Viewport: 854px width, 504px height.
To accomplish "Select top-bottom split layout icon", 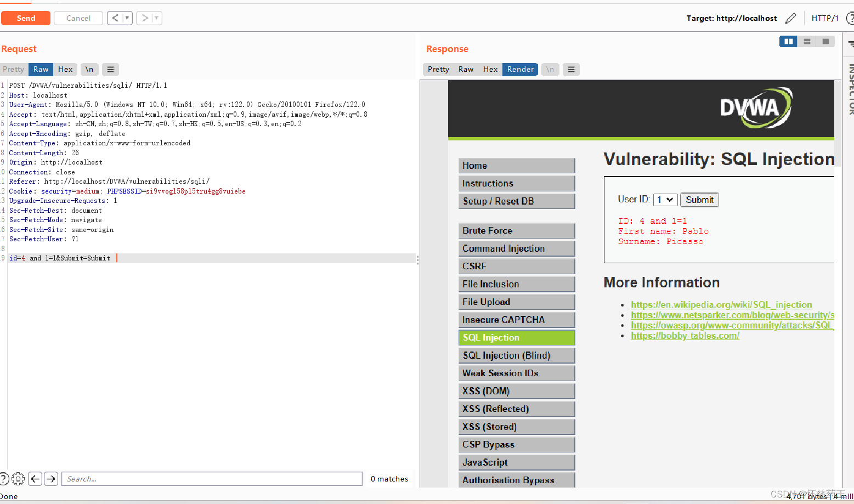I will pyautogui.click(x=807, y=41).
